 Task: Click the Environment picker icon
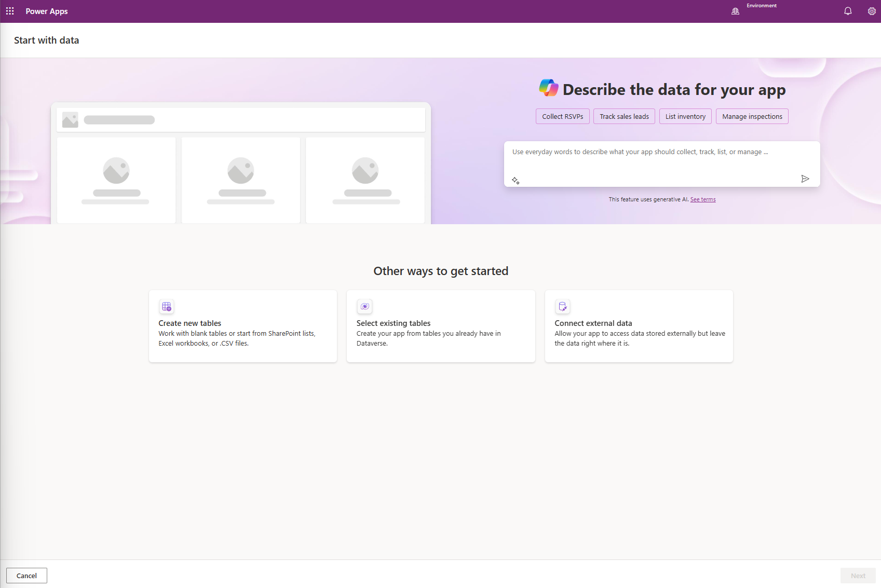735,11
